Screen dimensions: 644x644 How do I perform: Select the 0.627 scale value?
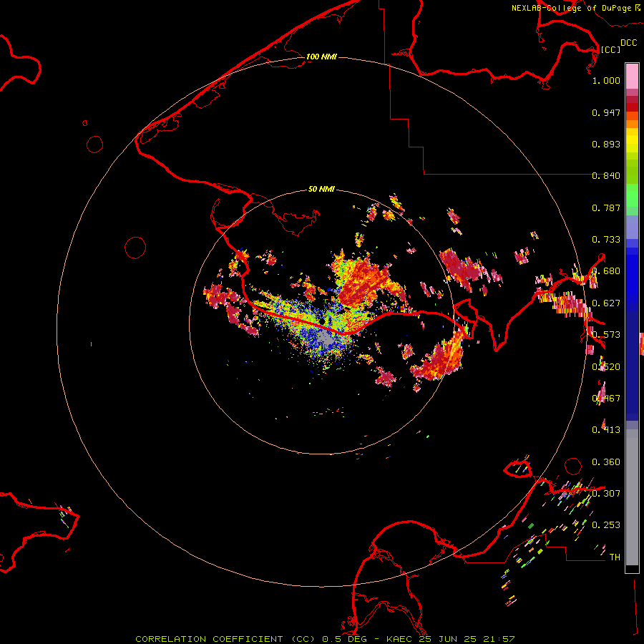(606, 303)
